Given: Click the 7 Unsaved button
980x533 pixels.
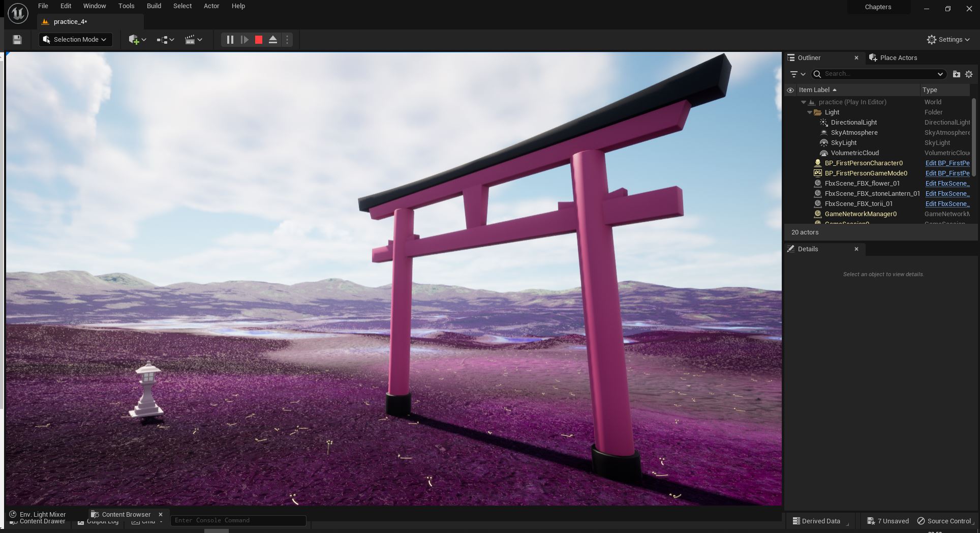Looking at the screenshot, I should tap(888, 521).
